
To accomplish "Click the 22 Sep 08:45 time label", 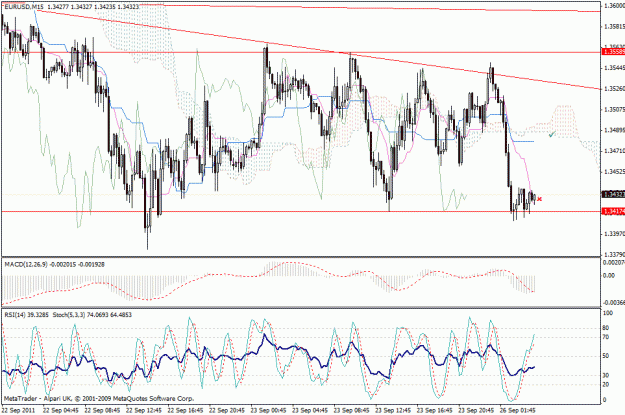I will [102, 410].
